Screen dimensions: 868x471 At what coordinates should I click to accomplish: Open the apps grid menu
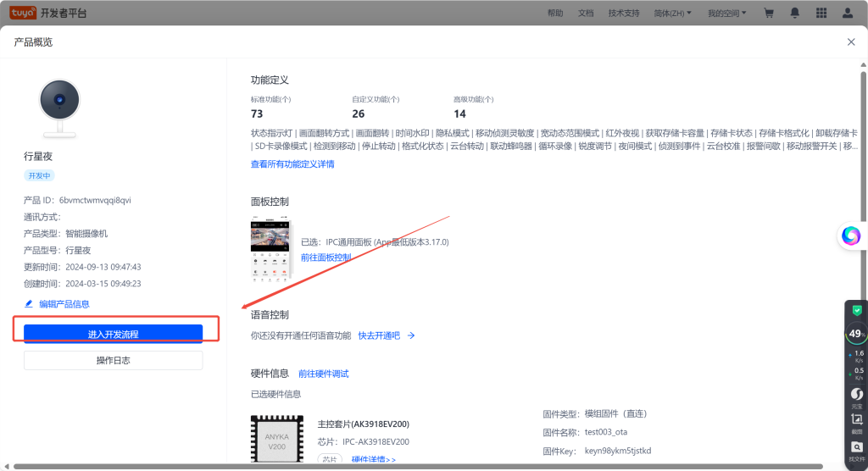coord(821,14)
